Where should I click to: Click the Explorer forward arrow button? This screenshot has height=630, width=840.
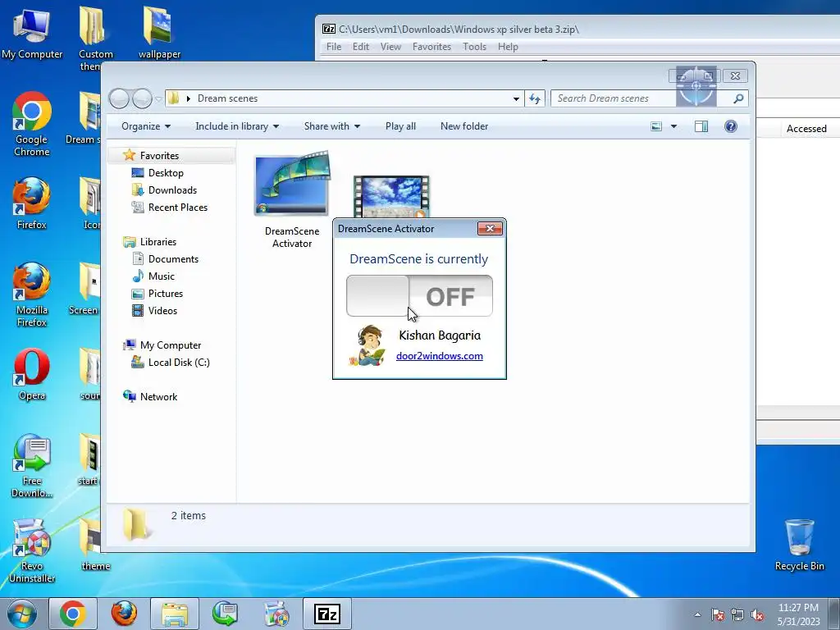142,98
